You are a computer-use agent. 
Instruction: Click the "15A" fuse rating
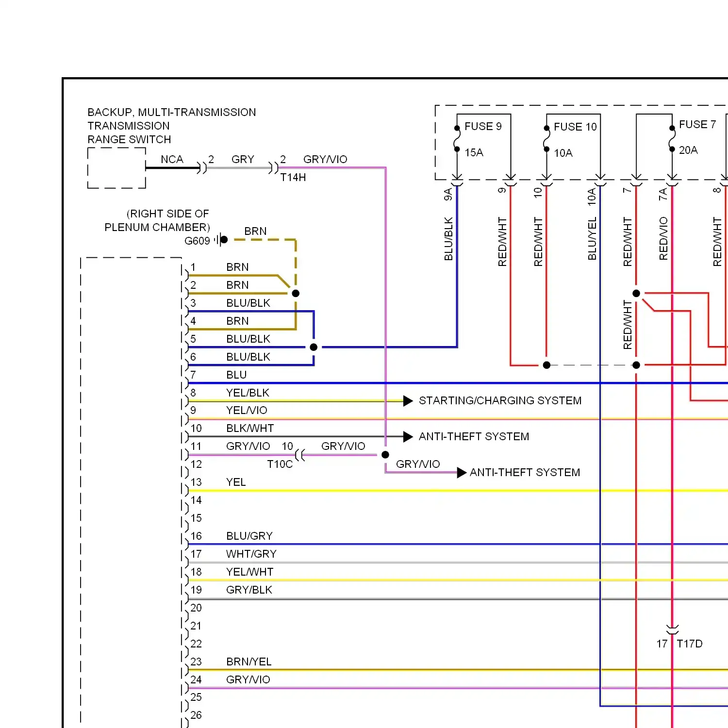(x=474, y=152)
